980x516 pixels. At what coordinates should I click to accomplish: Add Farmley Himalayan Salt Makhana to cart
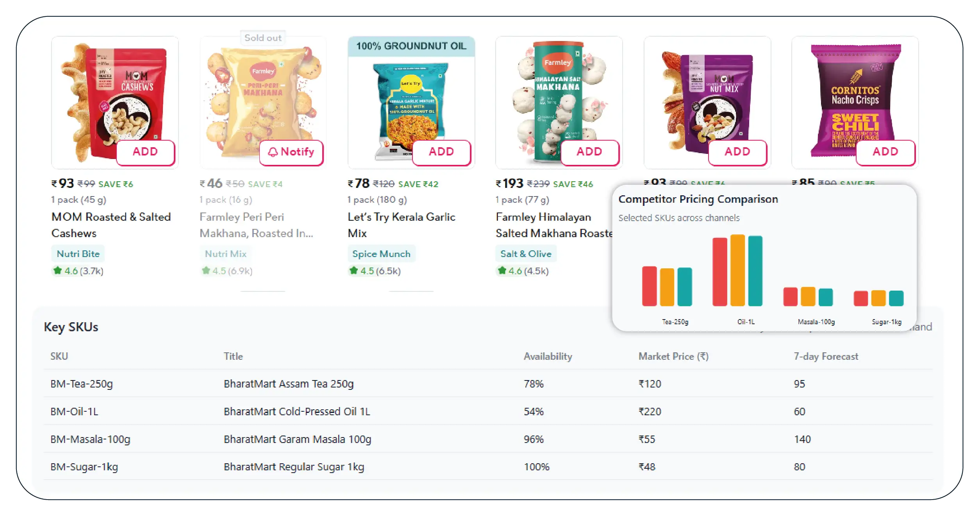pos(589,152)
